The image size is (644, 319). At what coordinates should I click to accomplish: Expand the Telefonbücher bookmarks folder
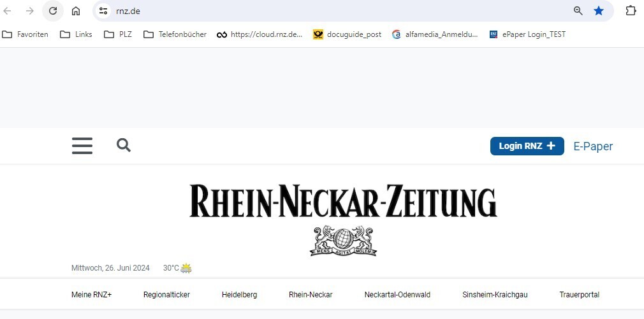(x=175, y=34)
